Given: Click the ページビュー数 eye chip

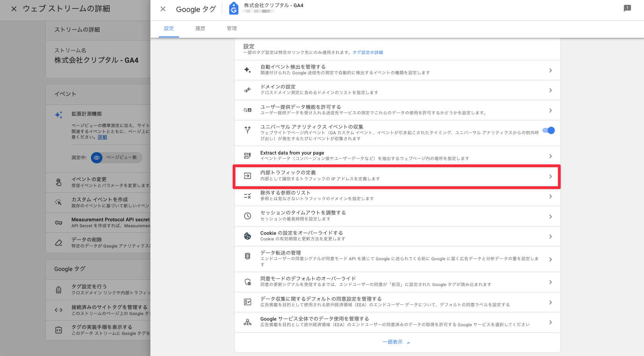Looking at the screenshot, I should pyautogui.click(x=116, y=158).
